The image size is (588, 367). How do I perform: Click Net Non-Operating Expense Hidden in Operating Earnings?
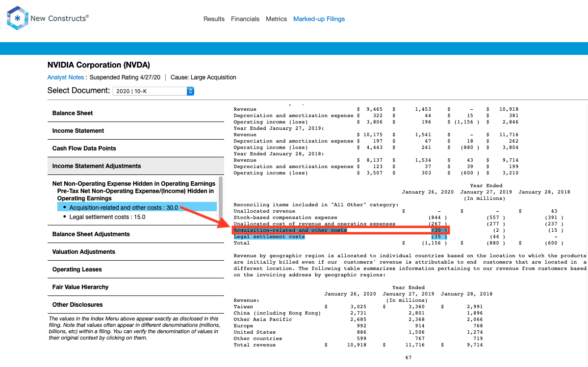[x=133, y=183]
